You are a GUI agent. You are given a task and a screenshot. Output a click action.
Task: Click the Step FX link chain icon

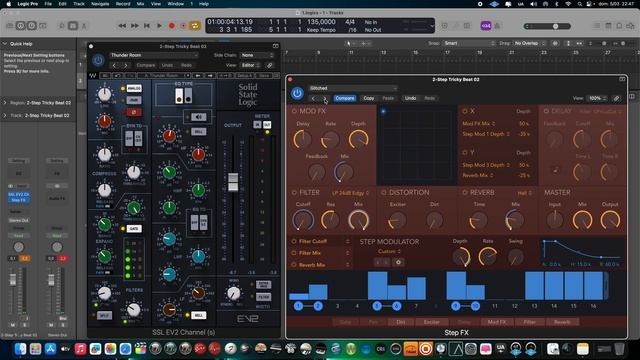tap(616, 98)
